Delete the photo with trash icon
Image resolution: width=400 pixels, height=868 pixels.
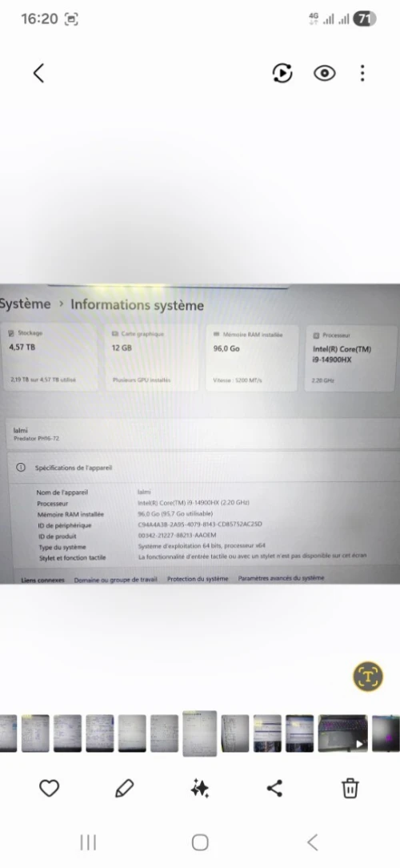[x=350, y=788]
